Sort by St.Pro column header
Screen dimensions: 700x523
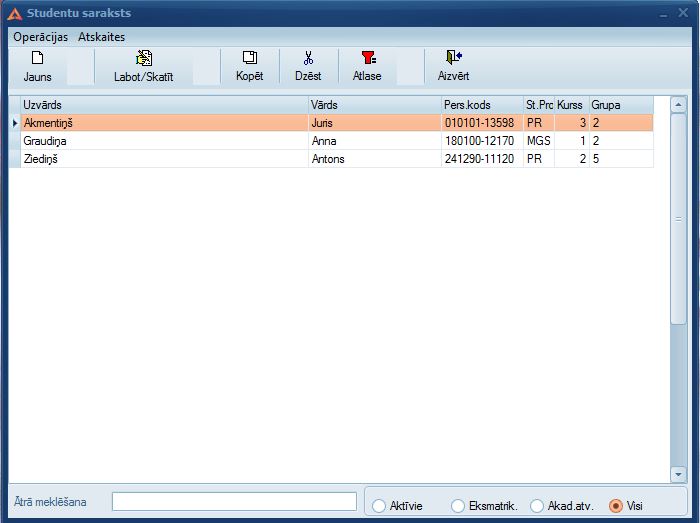point(539,105)
